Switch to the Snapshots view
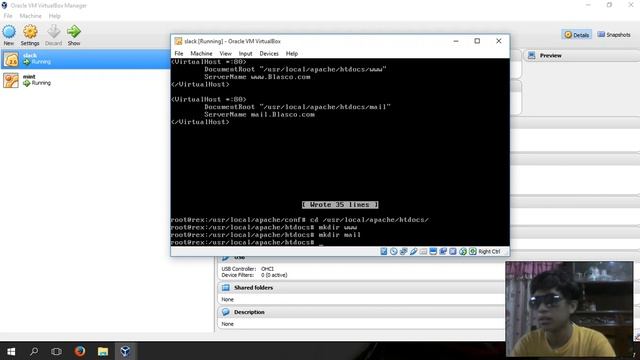This screenshot has height=360, width=640. click(614, 35)
